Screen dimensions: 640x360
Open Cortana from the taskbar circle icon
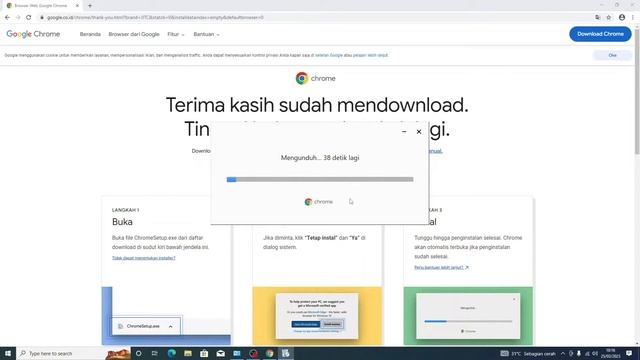pos(138,353)
